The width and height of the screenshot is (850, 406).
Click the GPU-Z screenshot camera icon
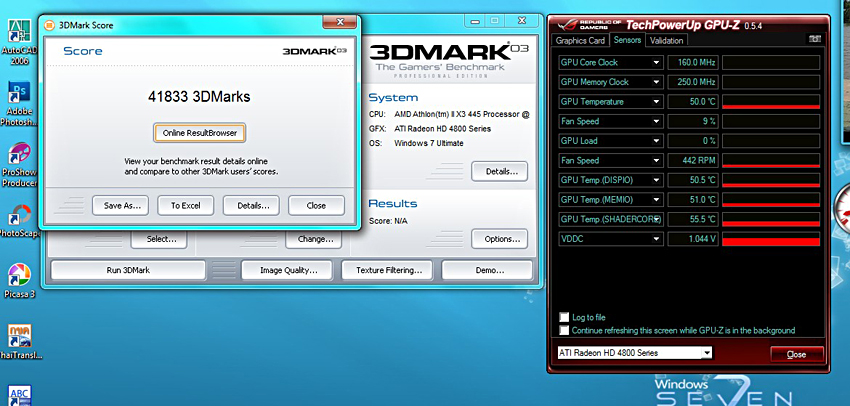814,39
